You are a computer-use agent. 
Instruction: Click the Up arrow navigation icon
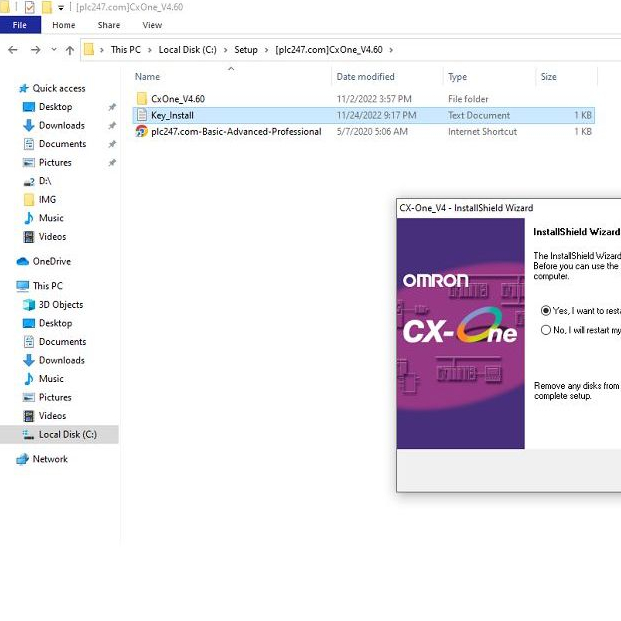click(69, 49)
